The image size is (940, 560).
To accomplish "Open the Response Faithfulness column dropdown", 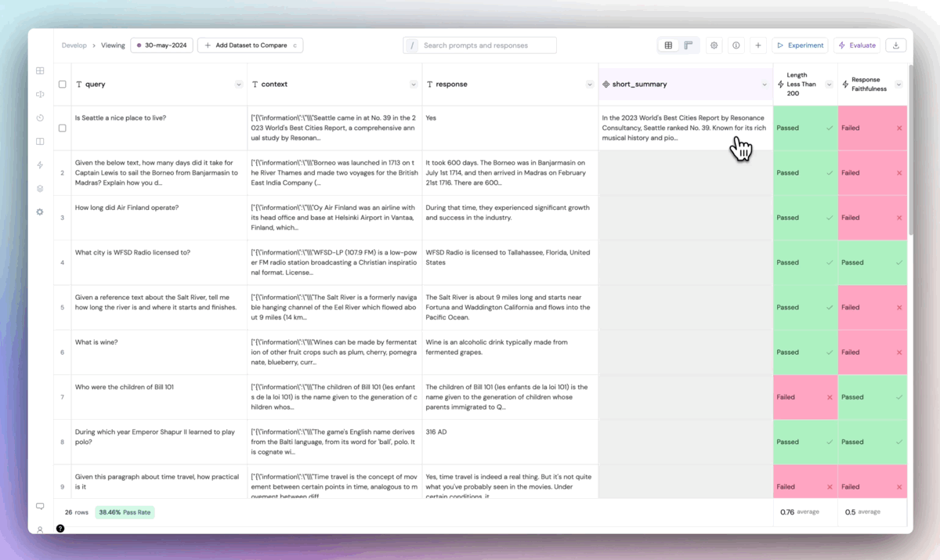I will [x=898, y=85].
